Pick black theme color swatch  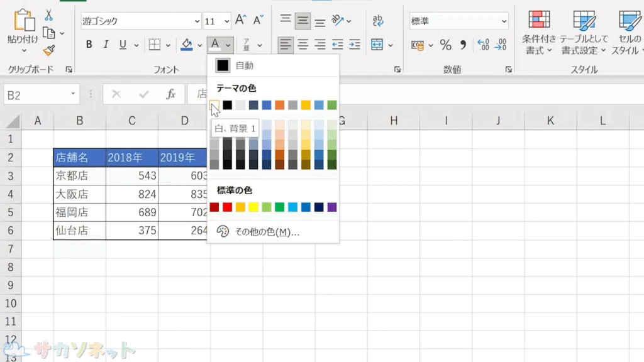pos(228,105)
